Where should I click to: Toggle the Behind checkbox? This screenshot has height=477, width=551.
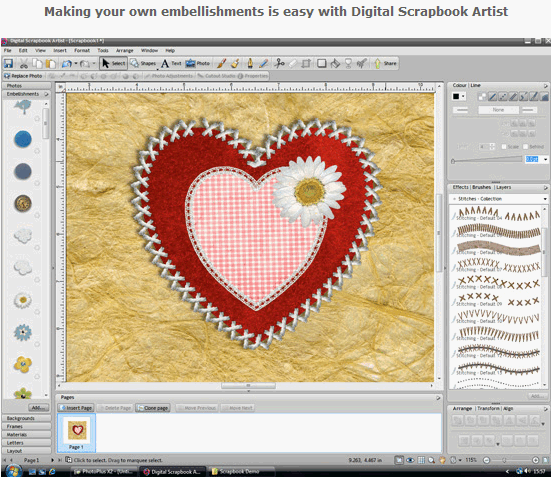pos(526,147)
